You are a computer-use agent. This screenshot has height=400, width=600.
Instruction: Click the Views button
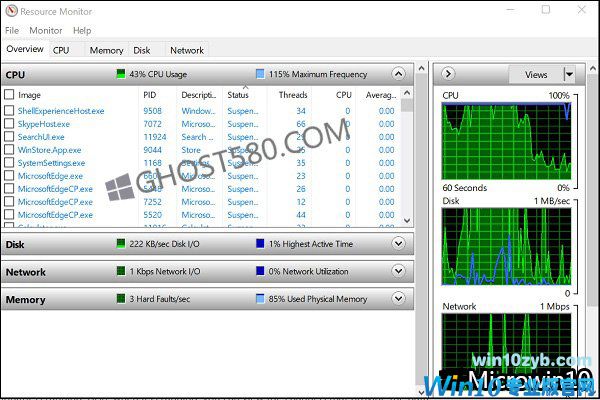(x=536, y=74)
